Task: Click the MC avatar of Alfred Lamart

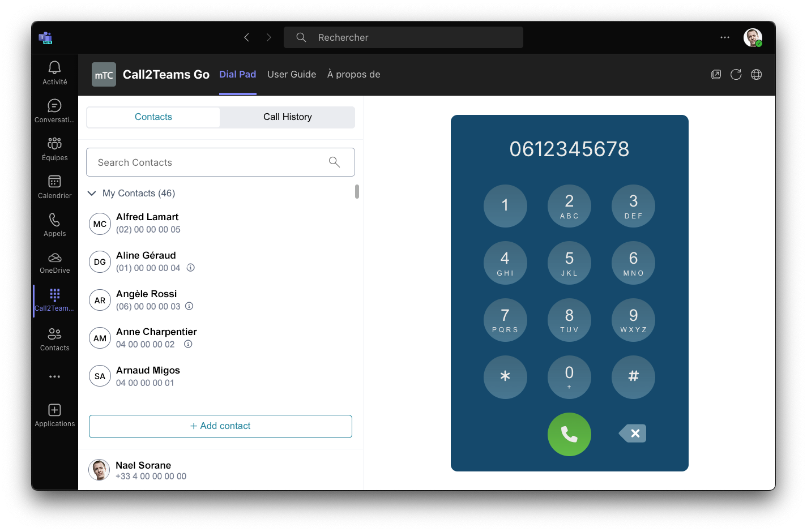Action: [x=100, y=224]
